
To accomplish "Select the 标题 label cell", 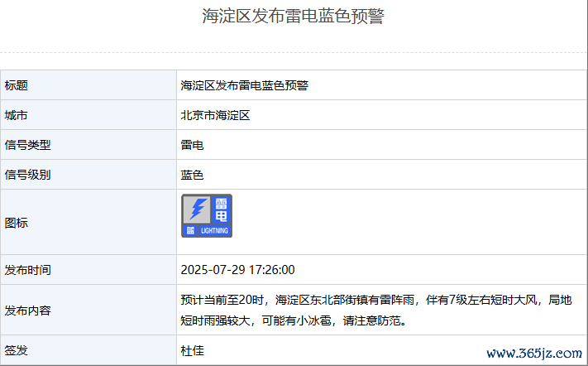I will pos(88,85).
